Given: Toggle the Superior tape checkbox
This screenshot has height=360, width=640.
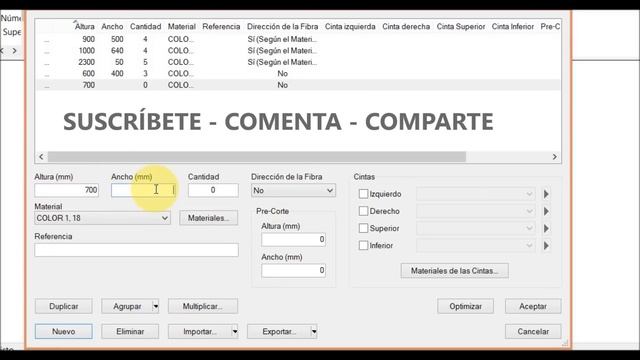Looking at the screenshot, I should pyautogui.click(x=363, y=228).
